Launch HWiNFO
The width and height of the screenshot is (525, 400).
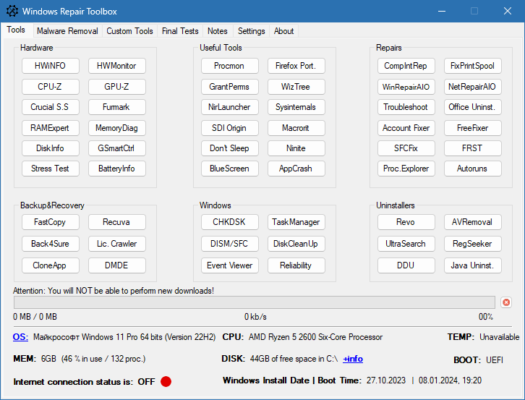coord(51,66)
